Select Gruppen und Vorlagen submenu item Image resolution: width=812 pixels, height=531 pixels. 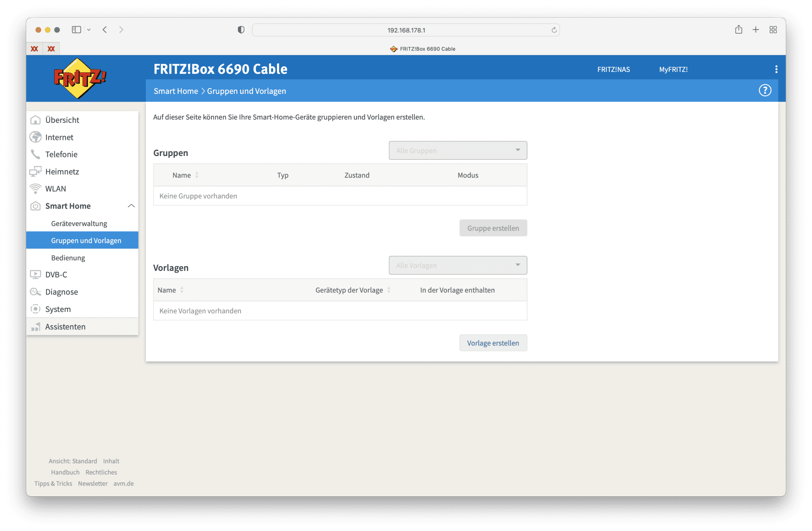point(82,240)
